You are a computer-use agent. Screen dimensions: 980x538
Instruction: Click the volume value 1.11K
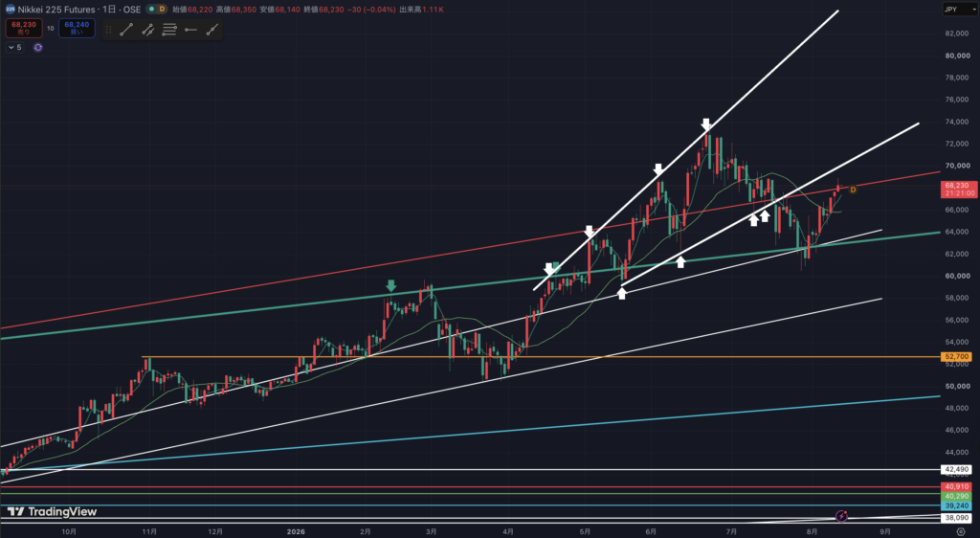coord(434,10)
